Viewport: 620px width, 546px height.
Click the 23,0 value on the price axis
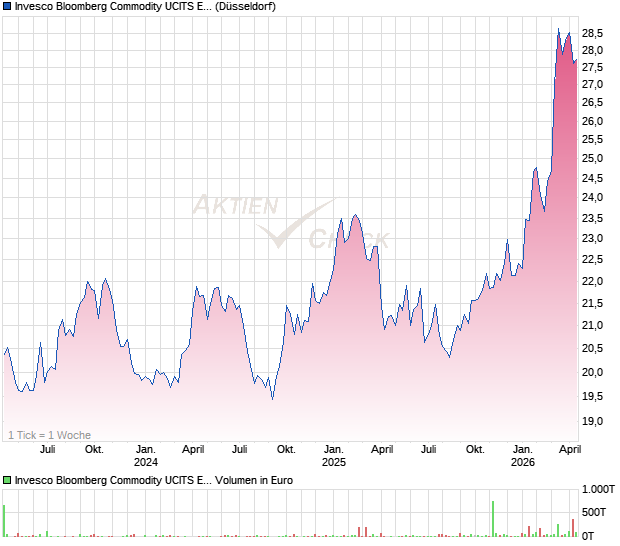596,239
